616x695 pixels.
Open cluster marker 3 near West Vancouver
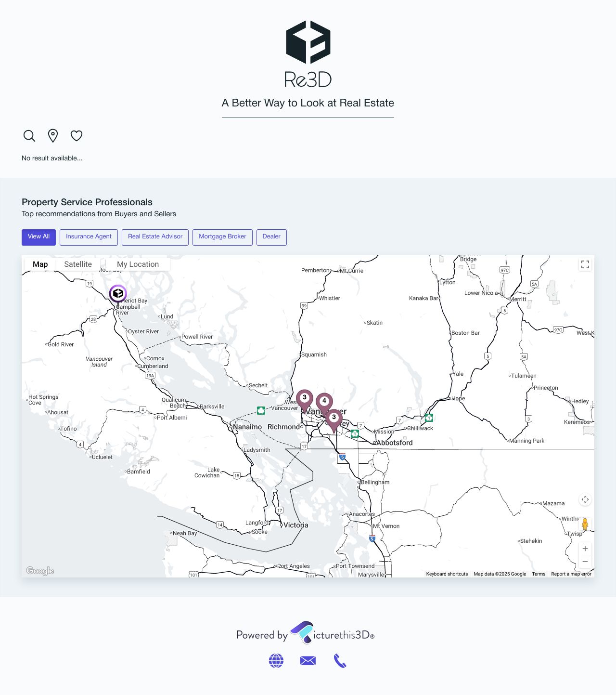coord(305,400)
